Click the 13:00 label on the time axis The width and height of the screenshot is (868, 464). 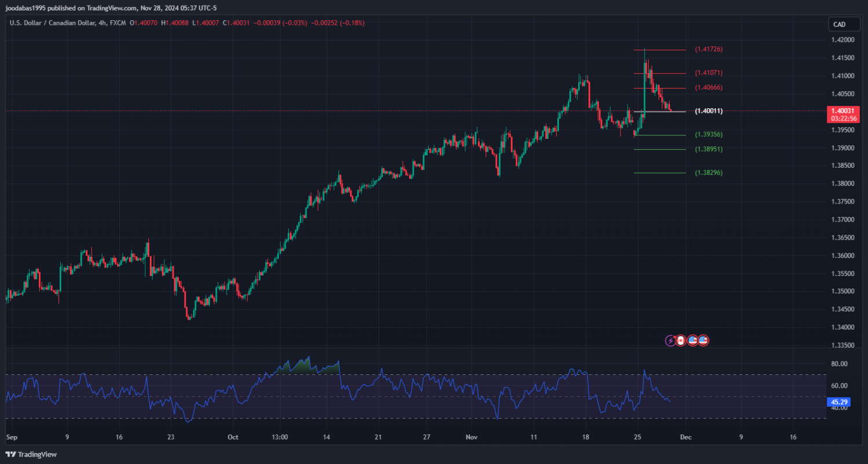[280, 438]
